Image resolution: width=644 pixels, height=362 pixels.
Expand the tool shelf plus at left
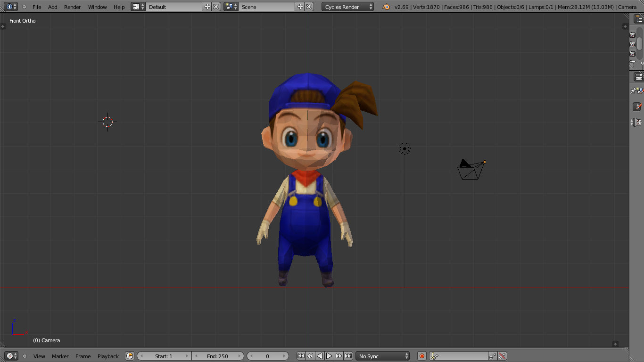click(x=3, y=26)
